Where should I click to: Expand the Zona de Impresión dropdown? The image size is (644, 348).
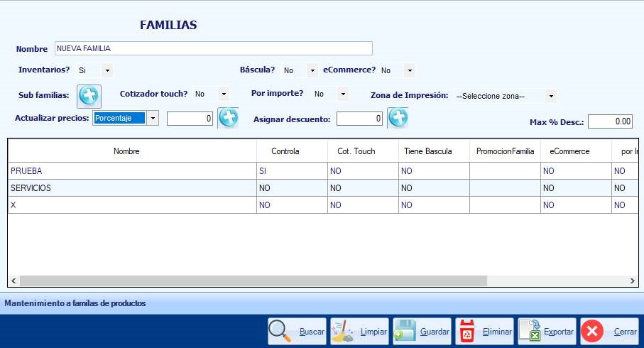pyautogui.click(x=551, y=96)
